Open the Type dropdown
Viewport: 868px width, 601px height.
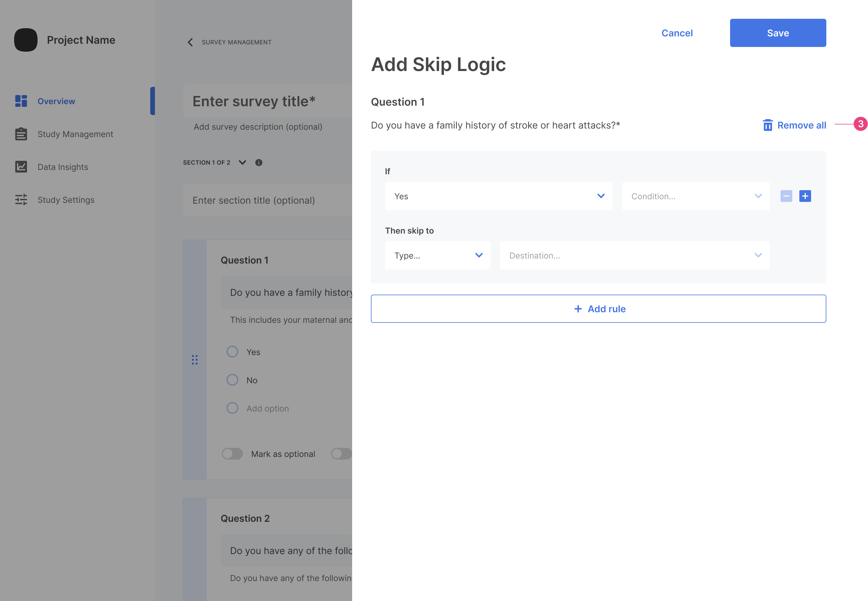tap(437, 255)
